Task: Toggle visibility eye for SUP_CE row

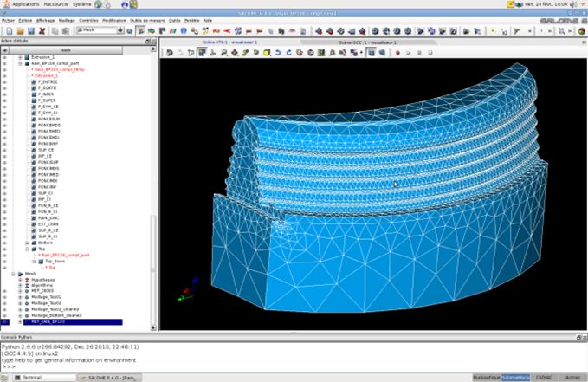Action: coord(4,150)
